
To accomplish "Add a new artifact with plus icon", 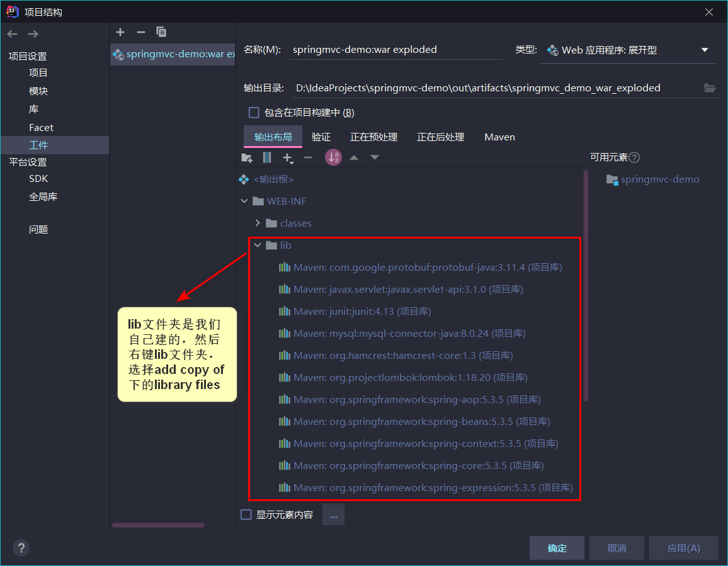I will (x=120, y=32).
